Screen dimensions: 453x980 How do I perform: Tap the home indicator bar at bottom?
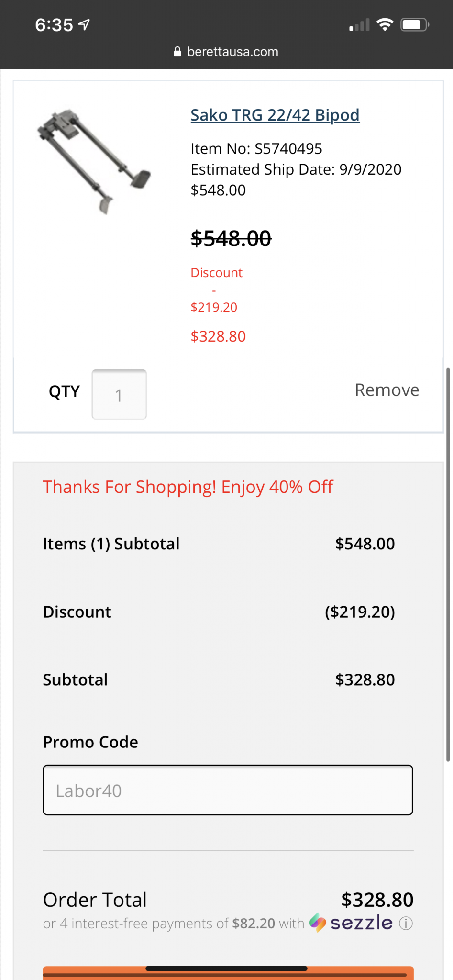226,969
